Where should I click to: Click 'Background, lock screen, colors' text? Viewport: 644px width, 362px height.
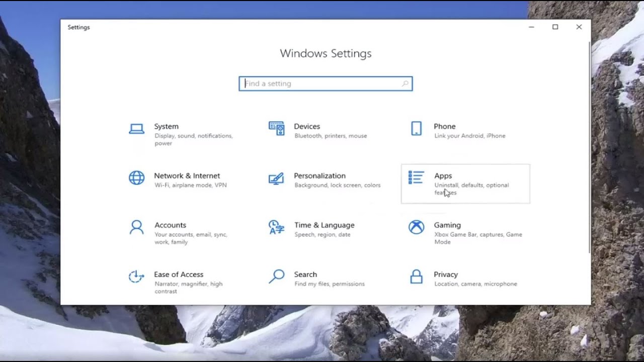(338, 185)
